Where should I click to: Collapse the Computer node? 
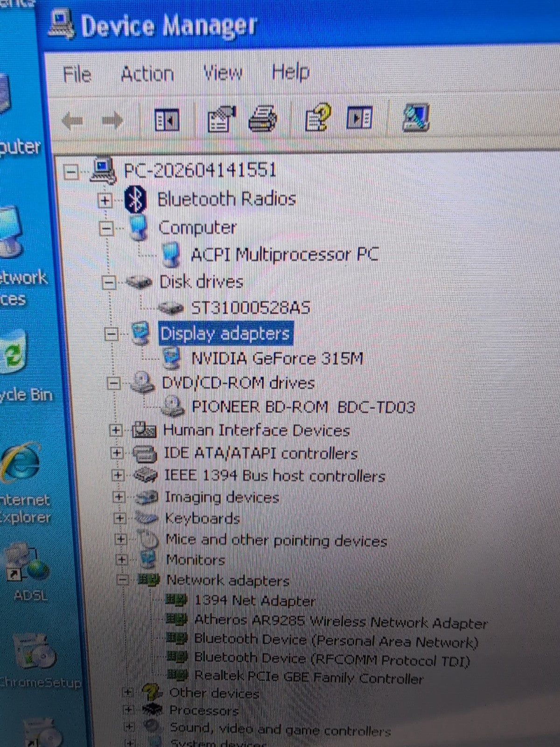point(106,229)
